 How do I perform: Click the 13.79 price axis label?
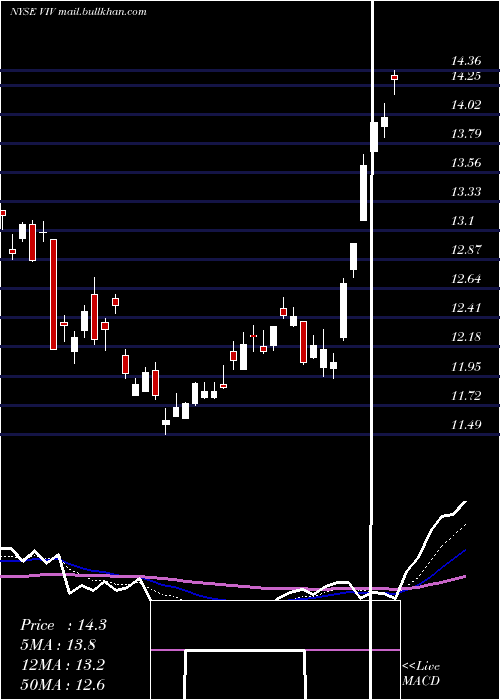click(x=466, y=133)
